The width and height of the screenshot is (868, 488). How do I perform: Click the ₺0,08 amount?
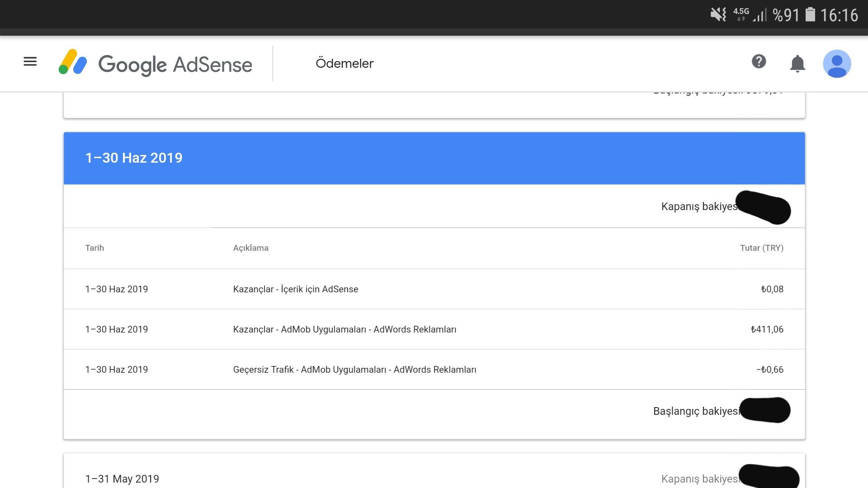point(772,289)
